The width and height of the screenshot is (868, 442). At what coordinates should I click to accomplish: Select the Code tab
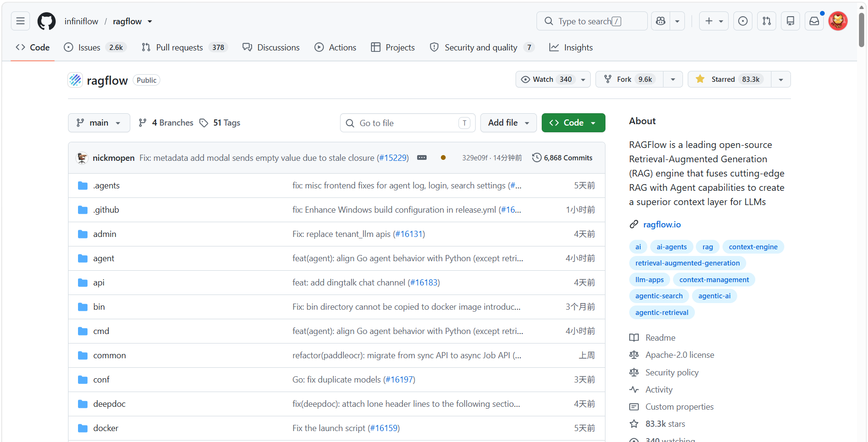coord(33,48)
